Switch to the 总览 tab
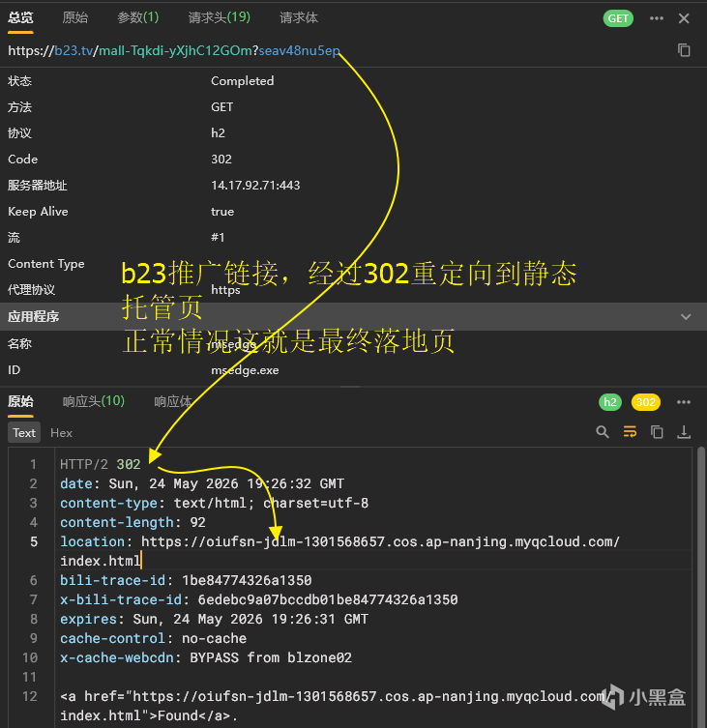The width and height of the screenshot is (707, 728). 20,18
